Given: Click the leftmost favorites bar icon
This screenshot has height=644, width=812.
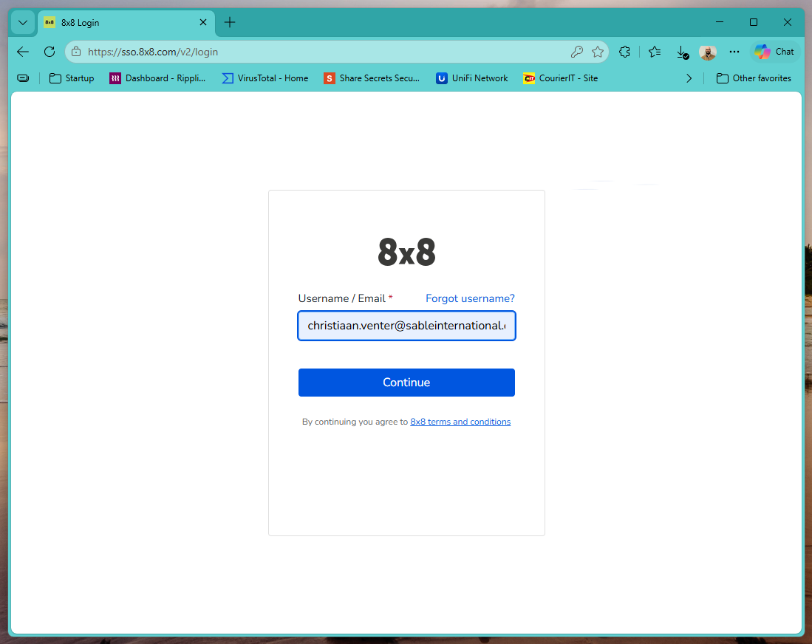Looking at the screenshot, I should [23, 78].
